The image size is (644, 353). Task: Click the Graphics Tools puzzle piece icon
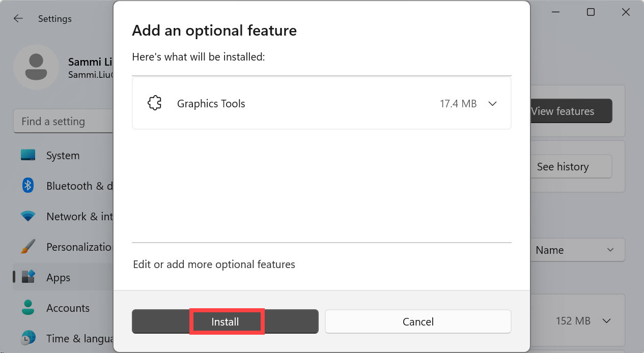click(154, 104)
